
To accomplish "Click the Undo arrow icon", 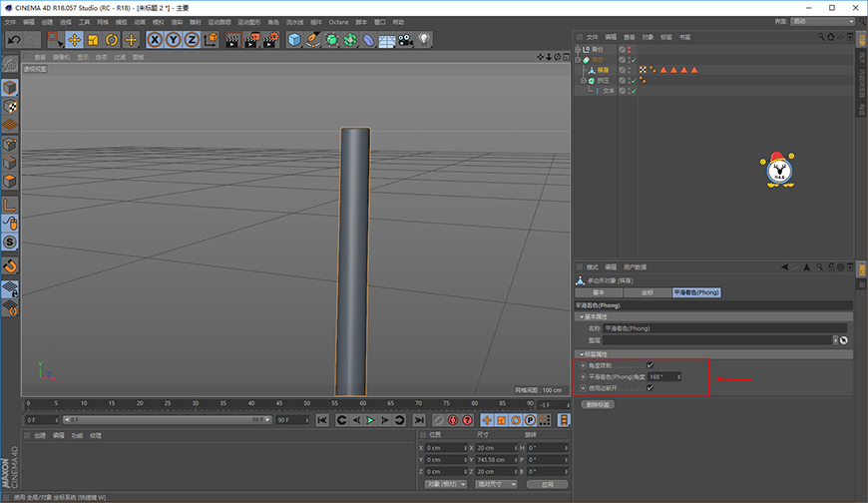I will coord(14,39).
